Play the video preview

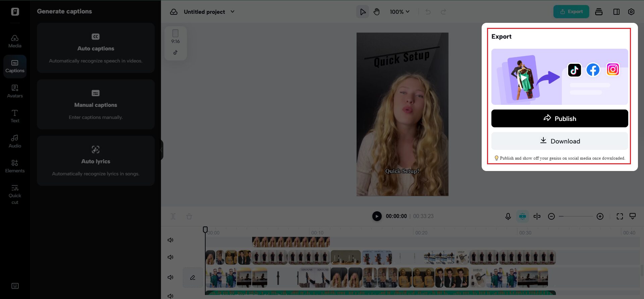(377, 216)
